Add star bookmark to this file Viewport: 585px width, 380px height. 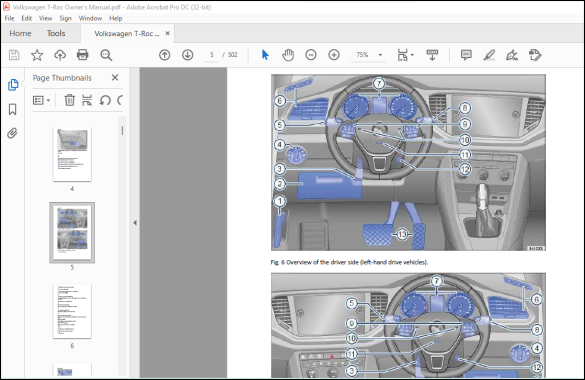37,55
